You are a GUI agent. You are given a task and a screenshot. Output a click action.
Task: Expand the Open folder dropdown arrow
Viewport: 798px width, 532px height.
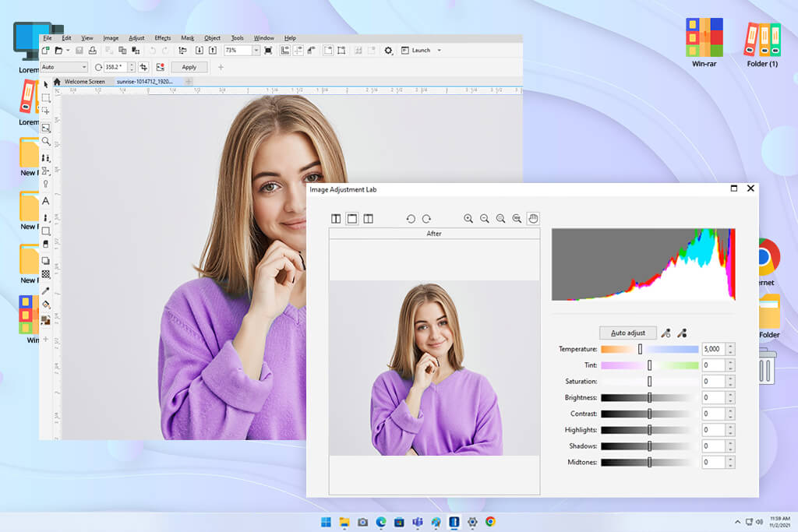pyautogui.click(x=69, y=51)
